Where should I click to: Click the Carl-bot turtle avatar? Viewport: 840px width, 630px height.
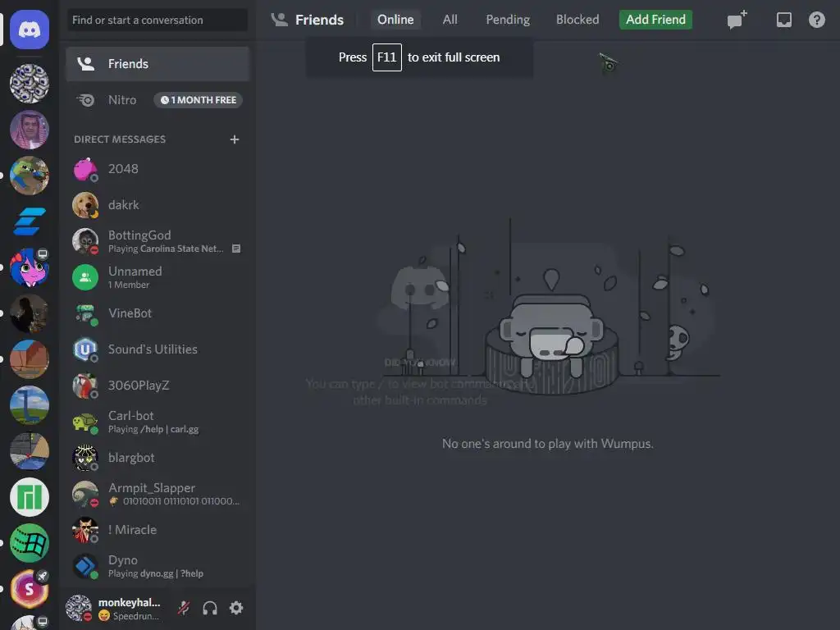coord(85,422)
